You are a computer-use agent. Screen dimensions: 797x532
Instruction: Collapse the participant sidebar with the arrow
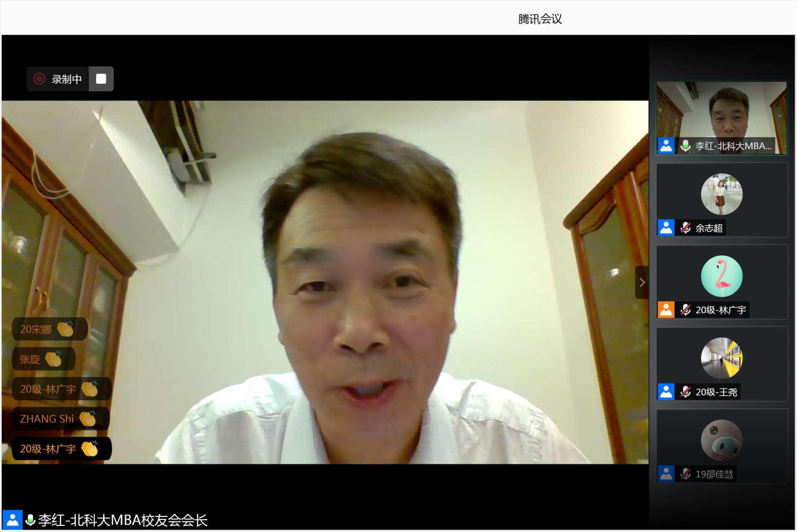(642, 282)
